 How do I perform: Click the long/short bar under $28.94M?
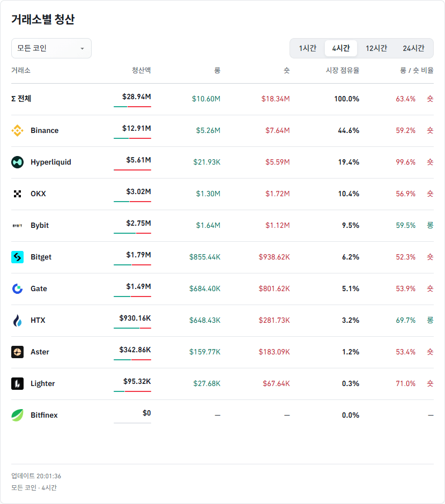pyautogui.click(x=132, y=106)
